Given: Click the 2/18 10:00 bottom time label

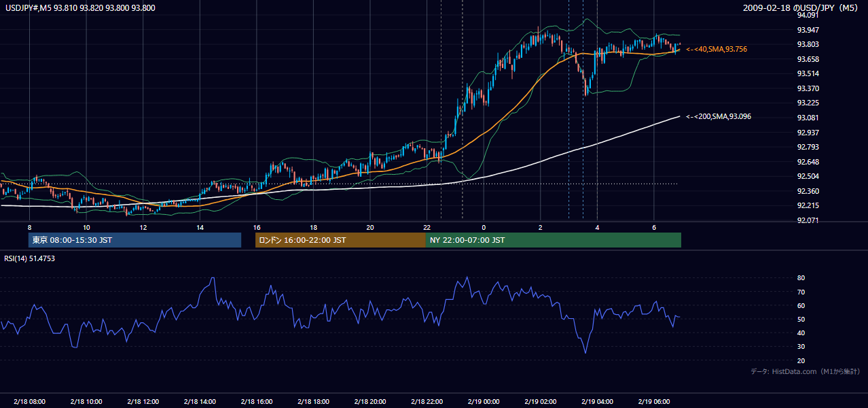Looking at the screenshot, I should [86, 402].
